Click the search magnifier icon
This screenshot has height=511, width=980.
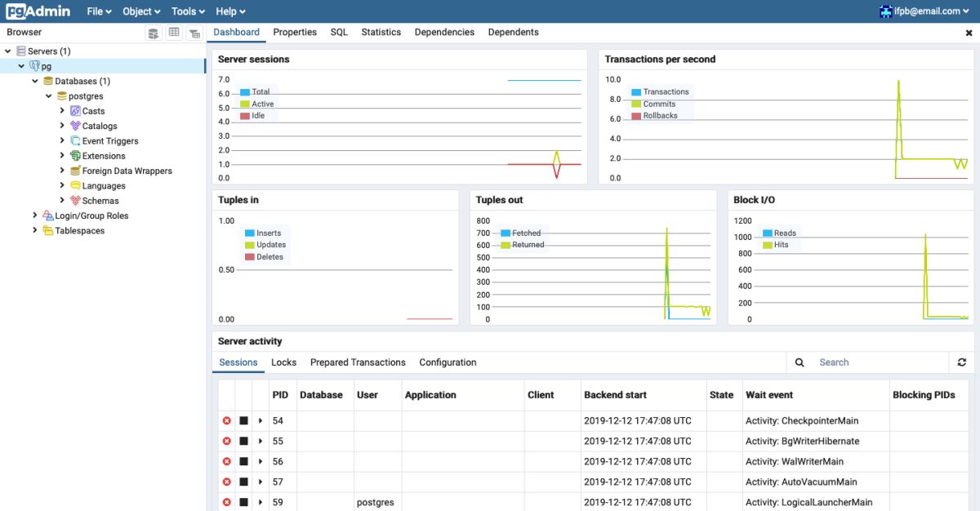click(800, 362)
